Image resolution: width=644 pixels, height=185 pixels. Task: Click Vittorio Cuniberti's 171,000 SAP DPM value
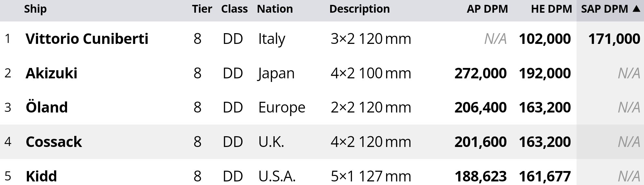point(614,39)
